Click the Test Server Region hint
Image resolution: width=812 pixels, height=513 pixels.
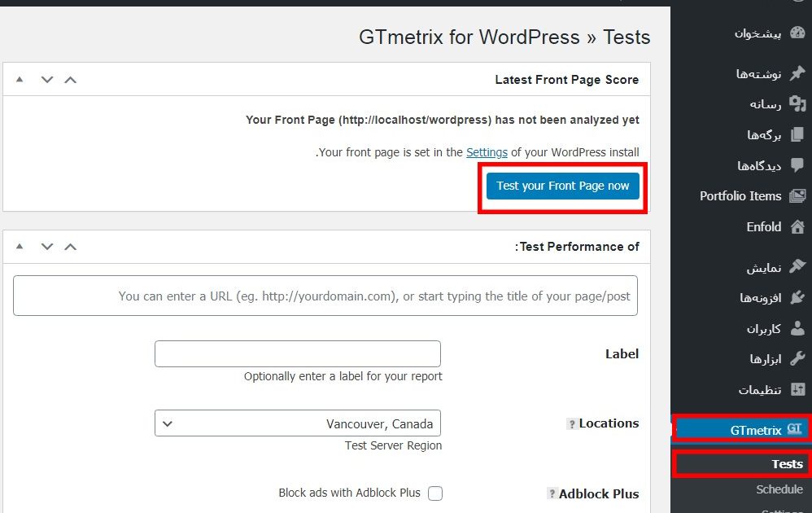[x=394, y=445]
